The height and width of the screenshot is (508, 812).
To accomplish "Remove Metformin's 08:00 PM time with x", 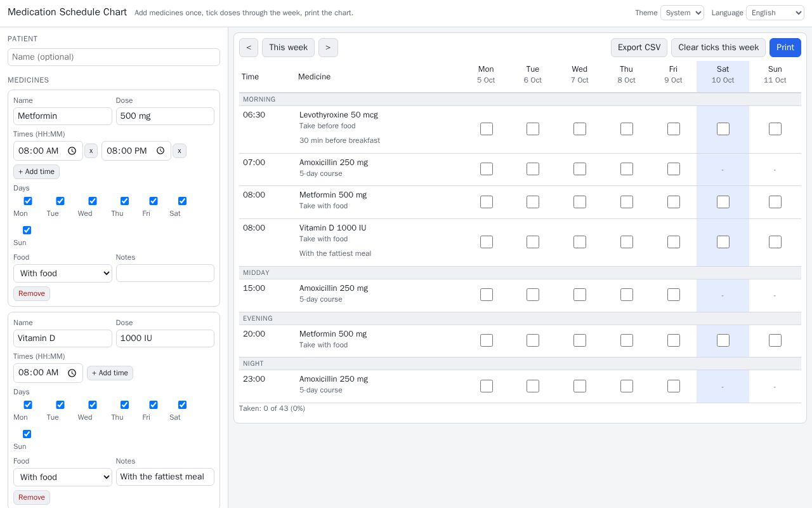I will (x=180, y=150).
